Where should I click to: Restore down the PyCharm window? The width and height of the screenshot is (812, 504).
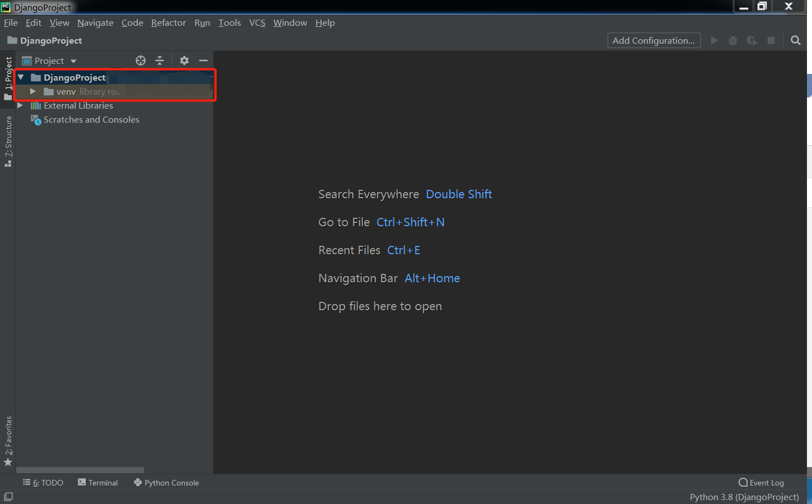pos(762,7)
